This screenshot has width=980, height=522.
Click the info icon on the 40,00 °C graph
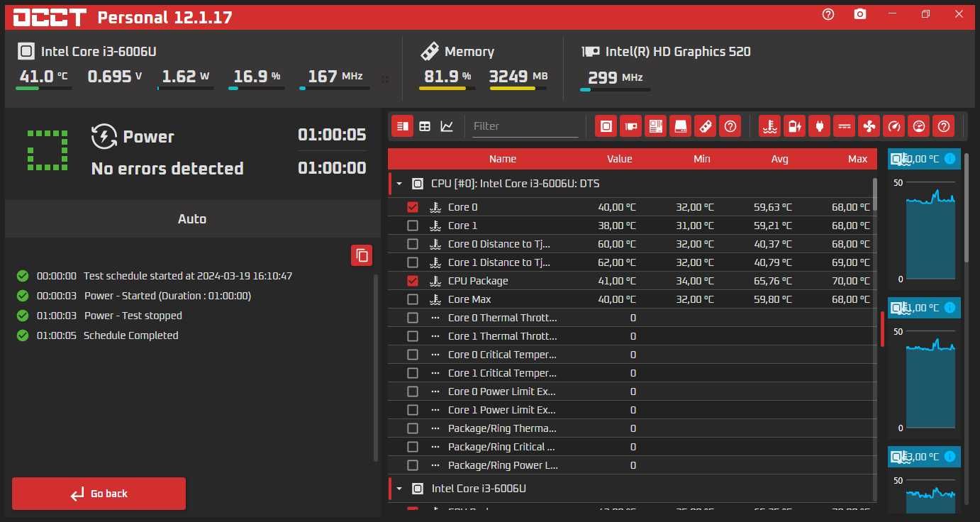click(x=950, y=159)
